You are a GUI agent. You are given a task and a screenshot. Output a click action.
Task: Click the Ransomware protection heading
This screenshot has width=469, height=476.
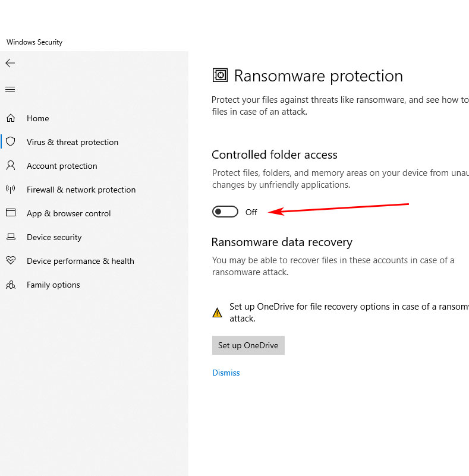(319, 76)
